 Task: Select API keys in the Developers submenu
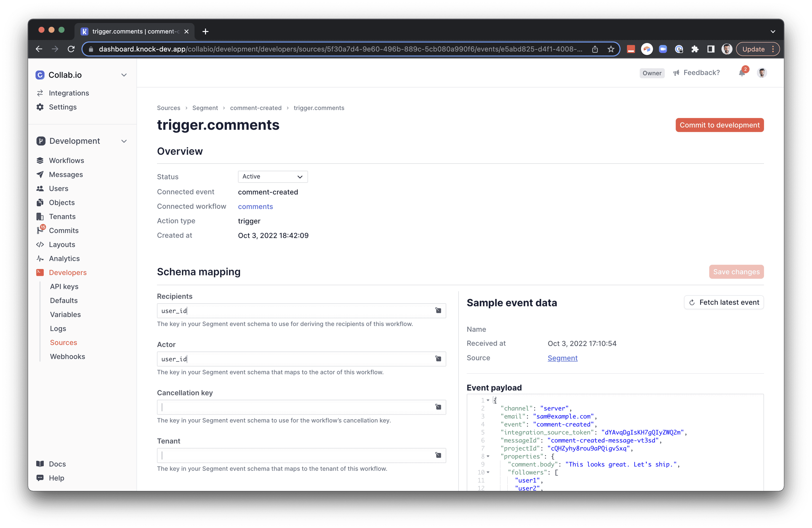tap(64, 287)
